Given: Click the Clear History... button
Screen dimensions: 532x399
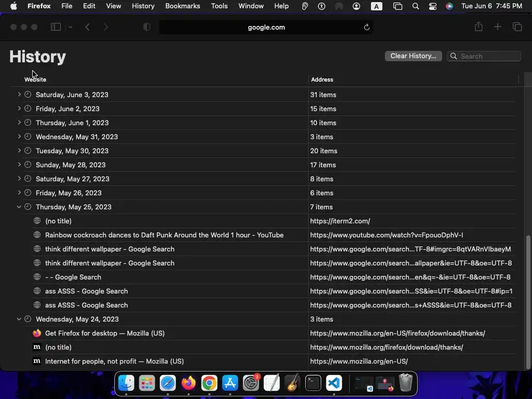Looking at the screenshot, I should [413, 56].
